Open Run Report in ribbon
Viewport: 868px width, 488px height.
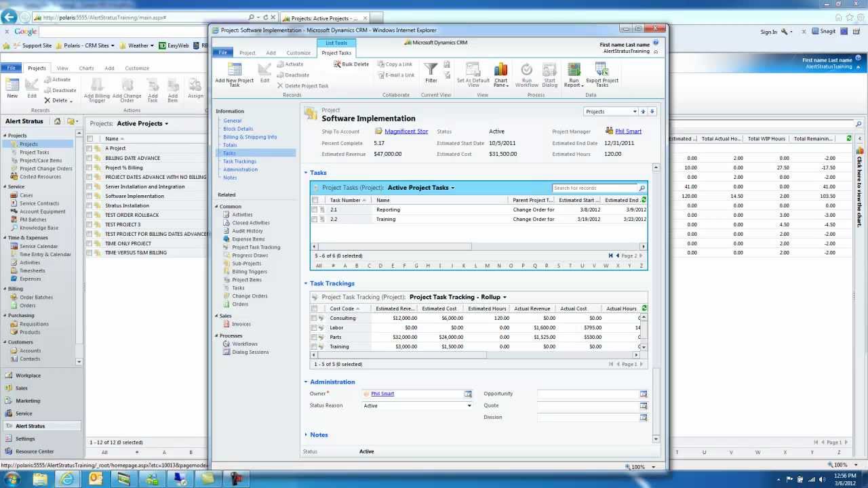574,75
